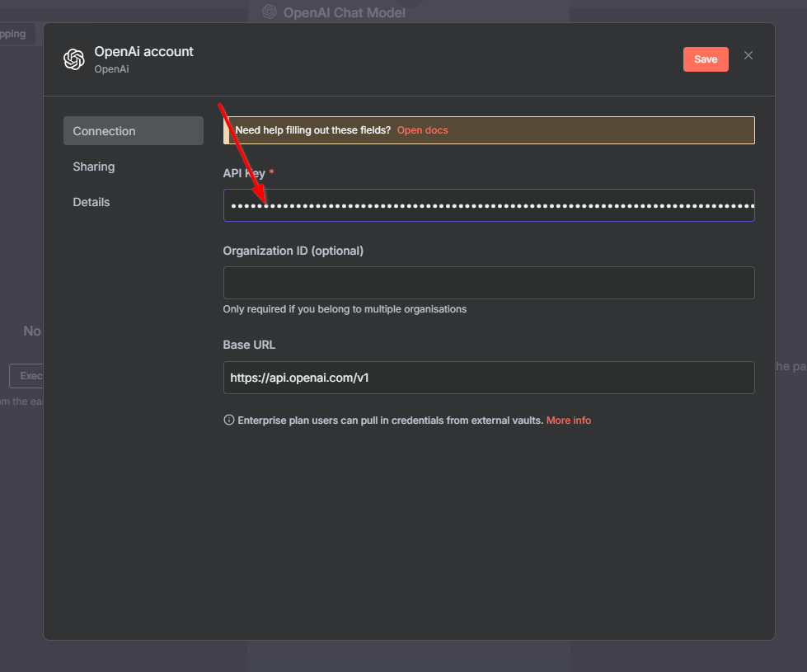
Task: Click the Base URL input field
Action: click(489, 378)
